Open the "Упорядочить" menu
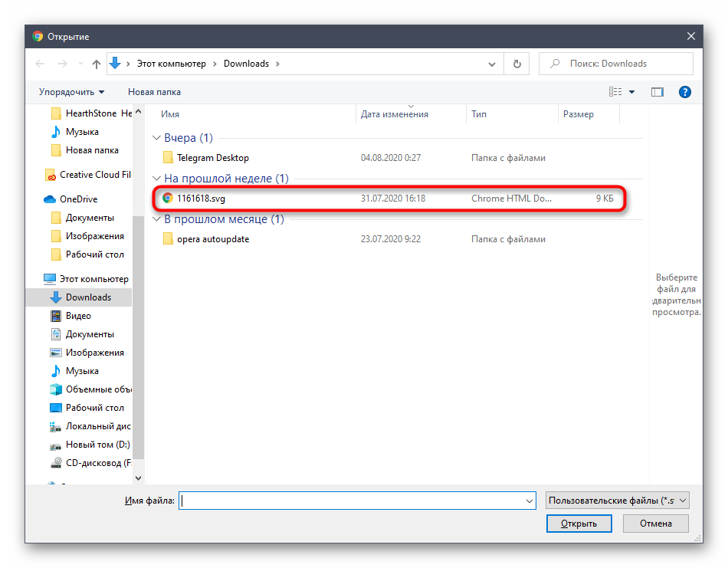Screen dimensions: 728x568 71,92
